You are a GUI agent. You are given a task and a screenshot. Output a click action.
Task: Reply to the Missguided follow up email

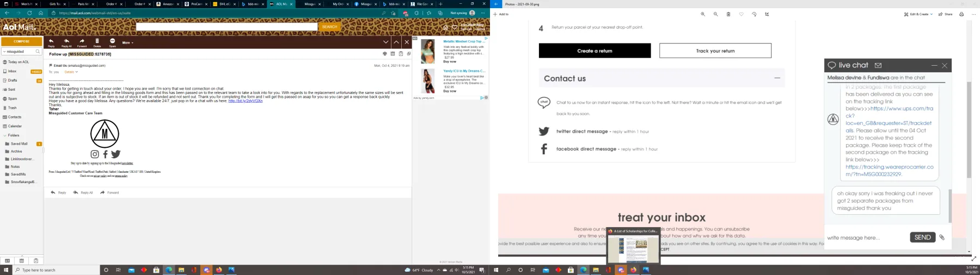click(x=51, y=42)
